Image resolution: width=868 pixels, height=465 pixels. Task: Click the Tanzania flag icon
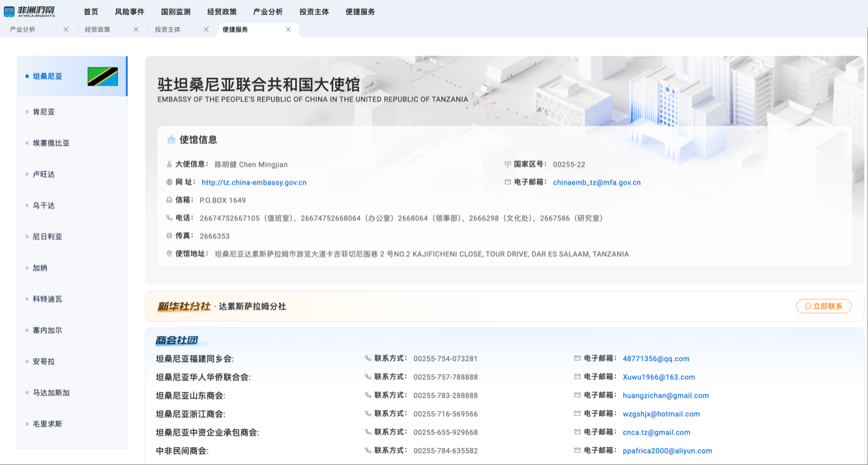pyautogui.click(x=102, y=76)
